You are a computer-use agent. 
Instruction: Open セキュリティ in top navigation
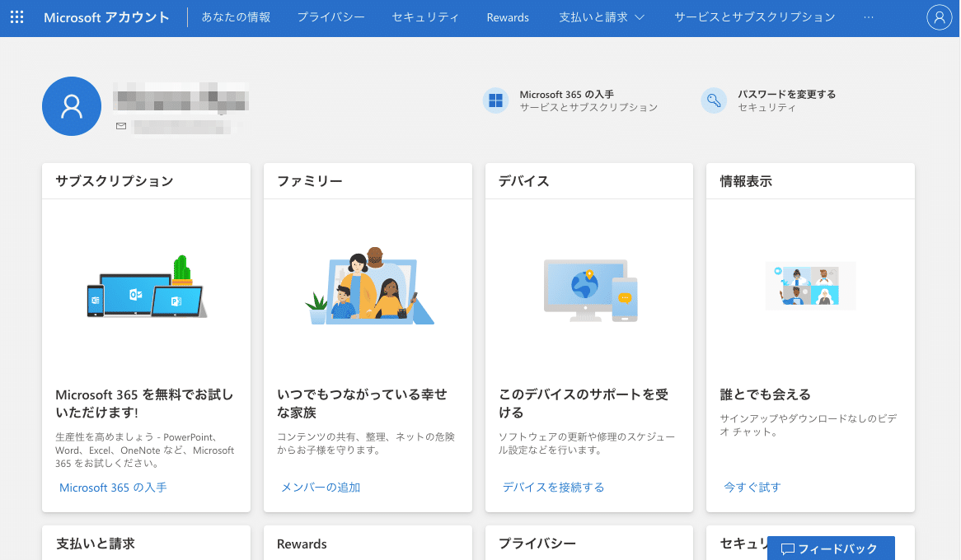click(x=425, y=17)
